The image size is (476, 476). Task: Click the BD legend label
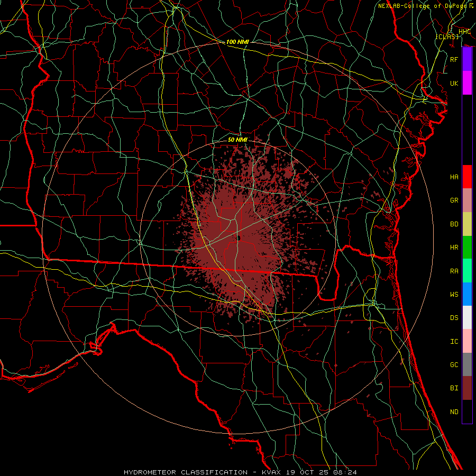pos(454,224)
